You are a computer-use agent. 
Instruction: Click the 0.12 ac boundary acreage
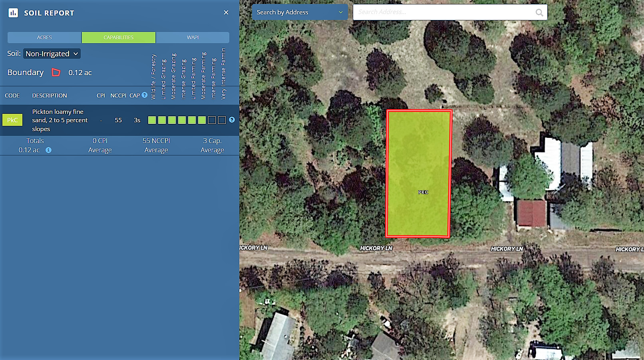coord(80,72)
